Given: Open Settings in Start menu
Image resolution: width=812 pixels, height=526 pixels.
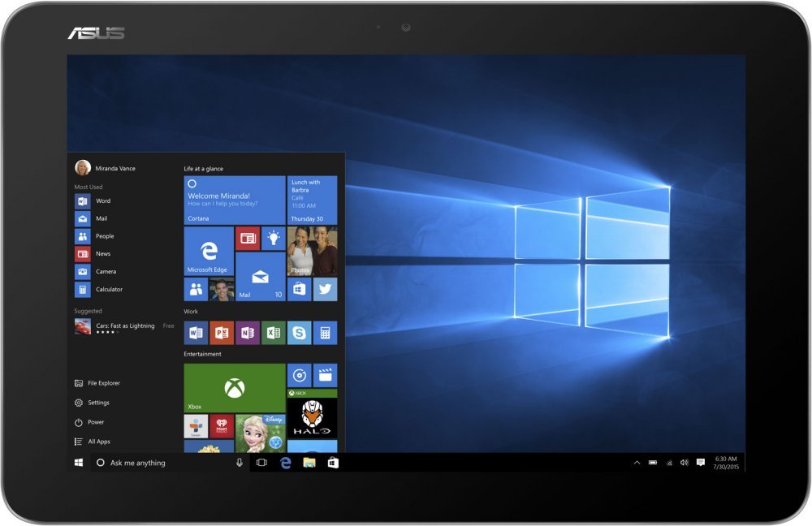Looking at the screenshot, I should 93,403.
